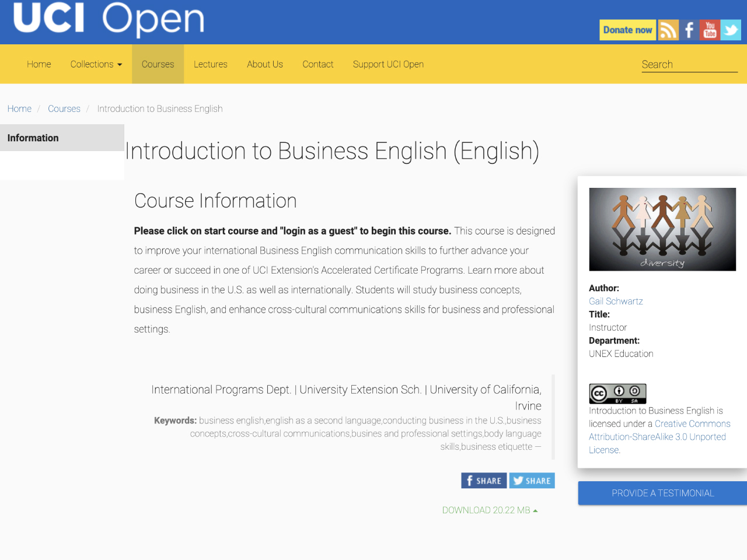Click the Donate now button
The image size is (747, 560).
(x=627, y=30)
